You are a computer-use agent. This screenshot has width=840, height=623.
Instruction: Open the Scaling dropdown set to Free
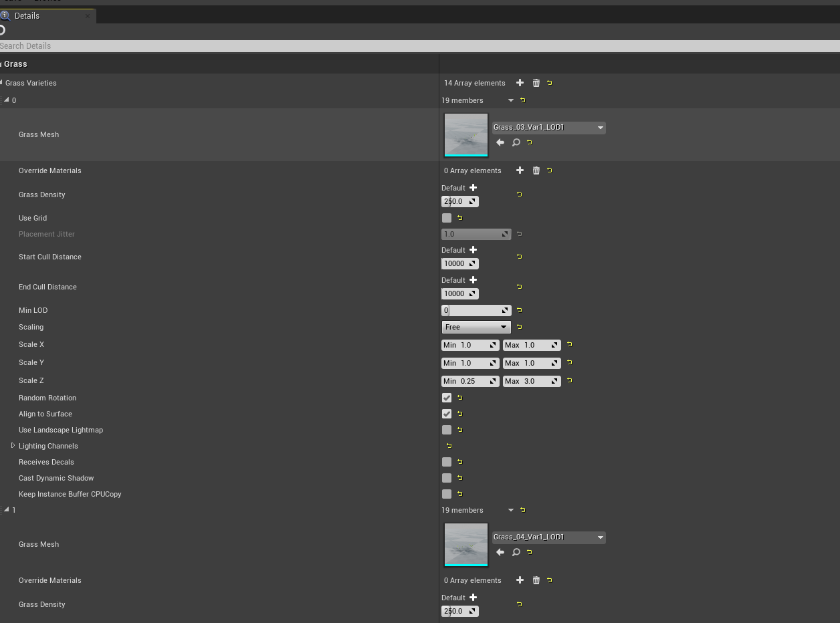(476, 327)
